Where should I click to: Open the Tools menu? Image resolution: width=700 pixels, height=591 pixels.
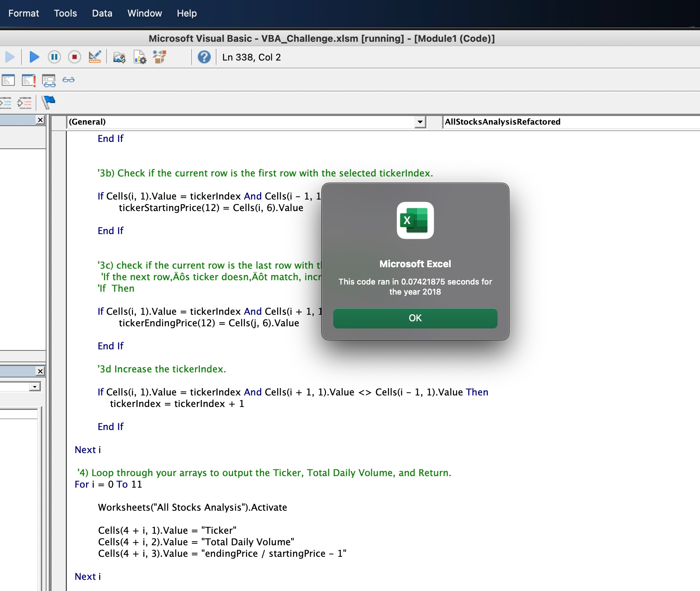65,13
